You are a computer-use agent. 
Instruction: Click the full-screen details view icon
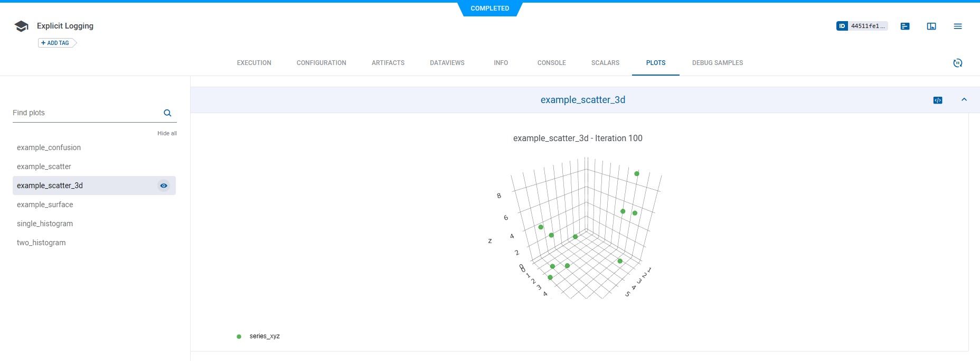(931, 26)
